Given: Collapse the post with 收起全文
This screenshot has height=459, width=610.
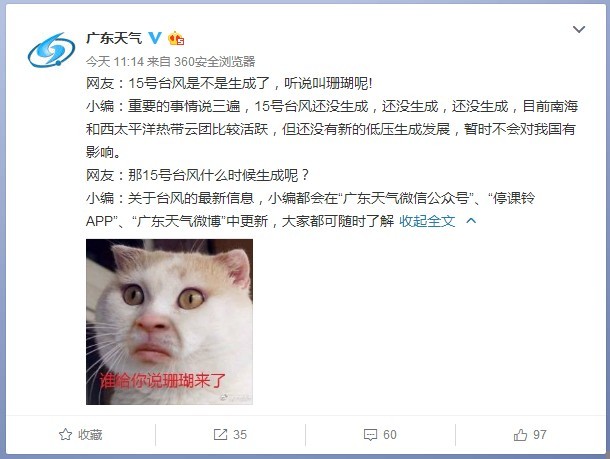Looking at the screenshot, I should coord(427,221).
